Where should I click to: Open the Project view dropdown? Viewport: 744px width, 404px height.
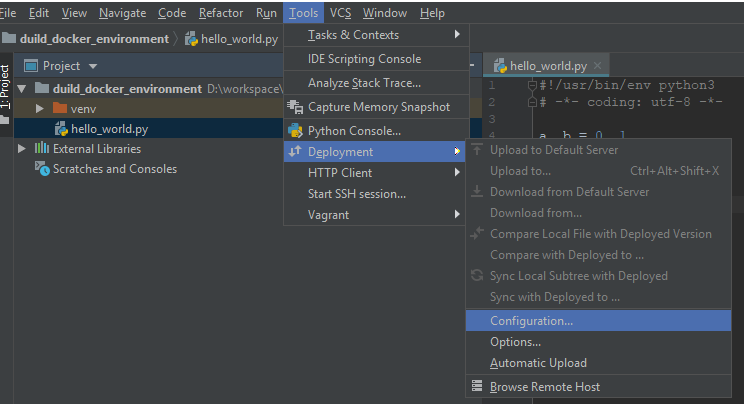pyautogui.click(x=93, y=66)
